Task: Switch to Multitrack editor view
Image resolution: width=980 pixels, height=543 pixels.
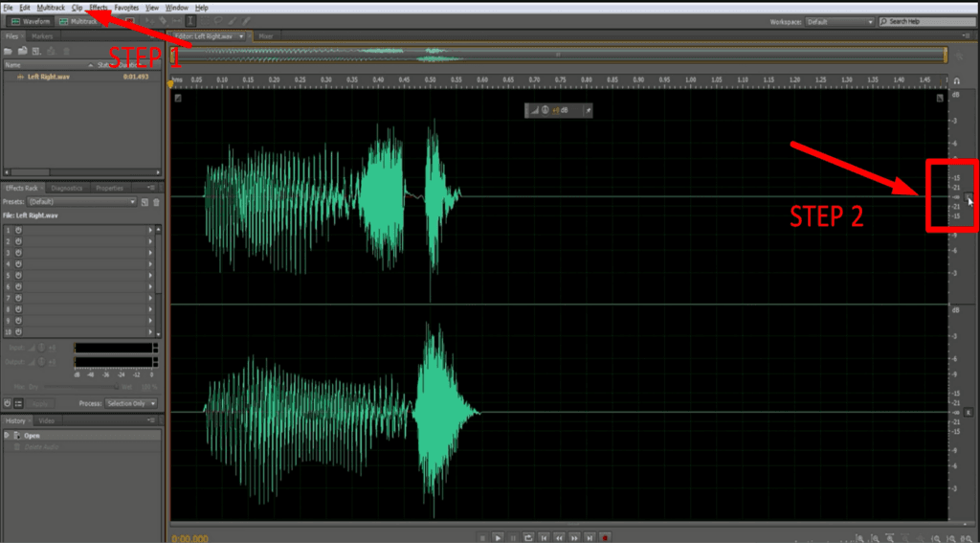Action: coord(78,21)
